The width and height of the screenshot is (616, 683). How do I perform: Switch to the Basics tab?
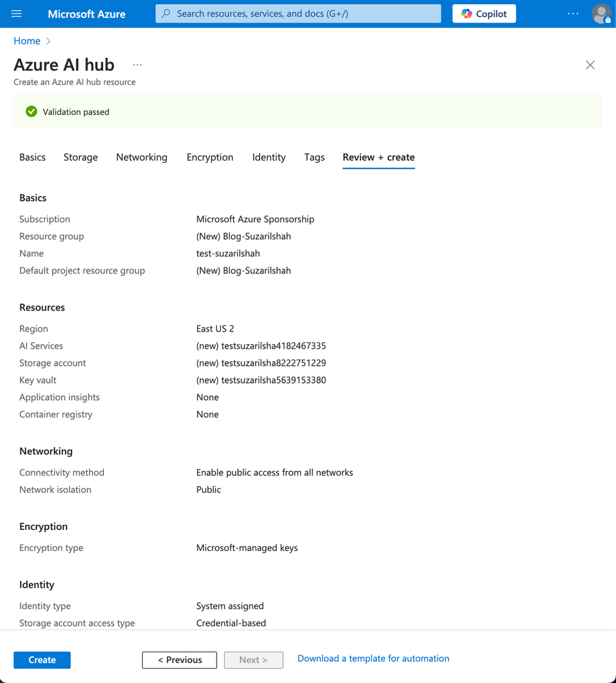(32, 157)
